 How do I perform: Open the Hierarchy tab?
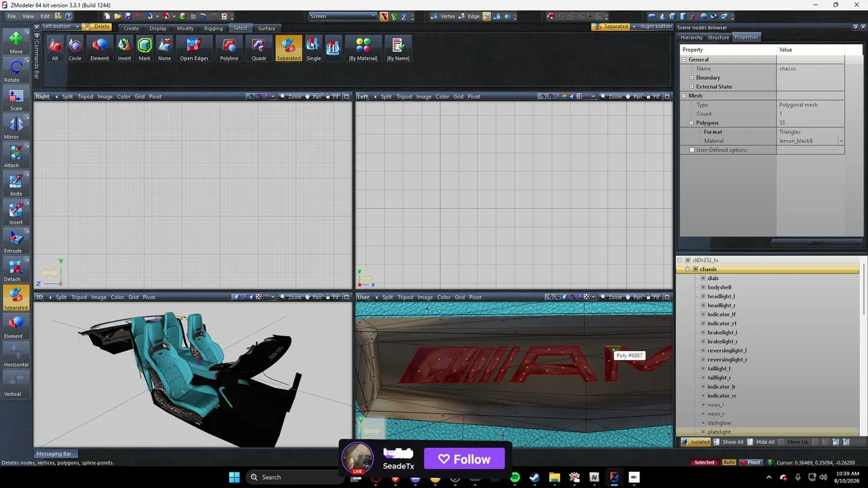691,37
